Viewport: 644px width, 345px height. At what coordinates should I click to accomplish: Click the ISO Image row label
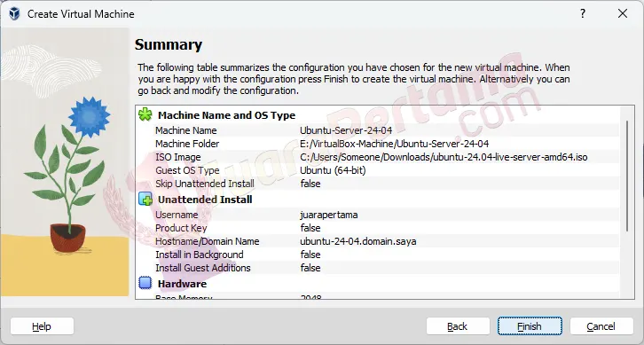pos(177,157)
